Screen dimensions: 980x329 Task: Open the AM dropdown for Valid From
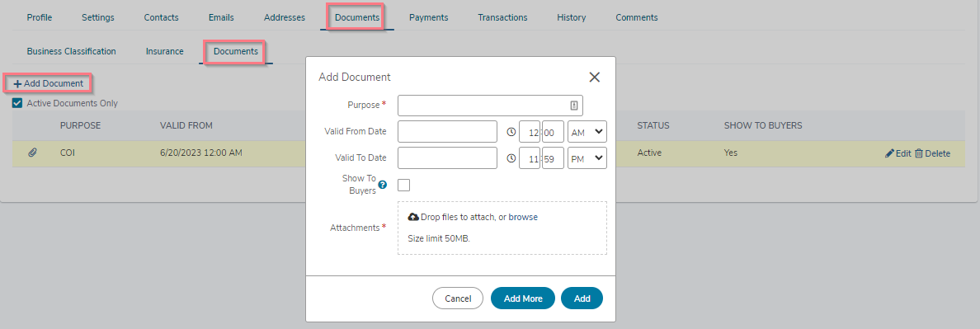587,132
